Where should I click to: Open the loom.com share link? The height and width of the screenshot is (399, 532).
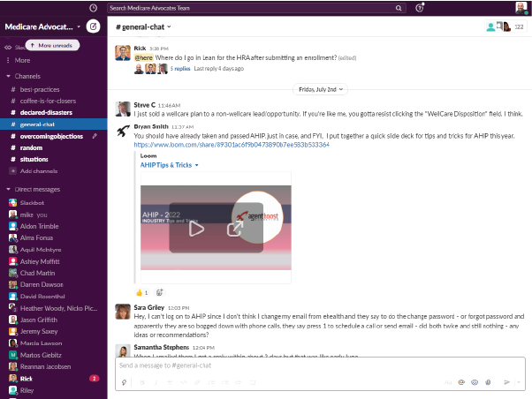click(x=232, y=145)
